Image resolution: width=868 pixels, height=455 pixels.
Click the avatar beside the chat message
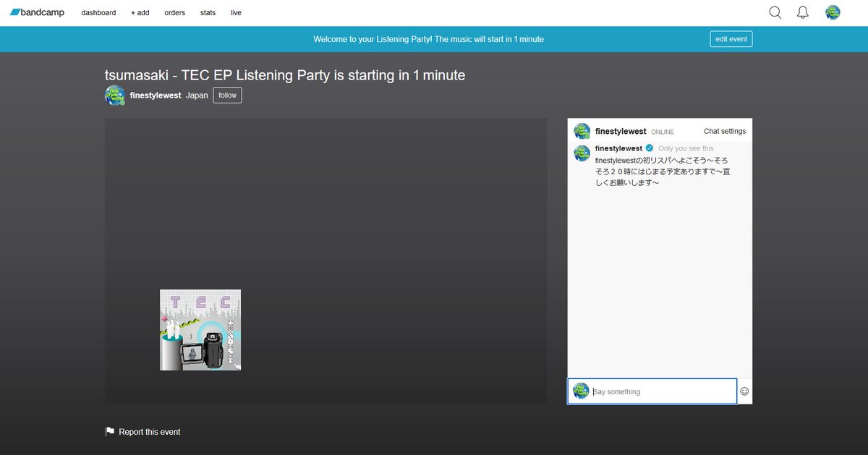582,153
